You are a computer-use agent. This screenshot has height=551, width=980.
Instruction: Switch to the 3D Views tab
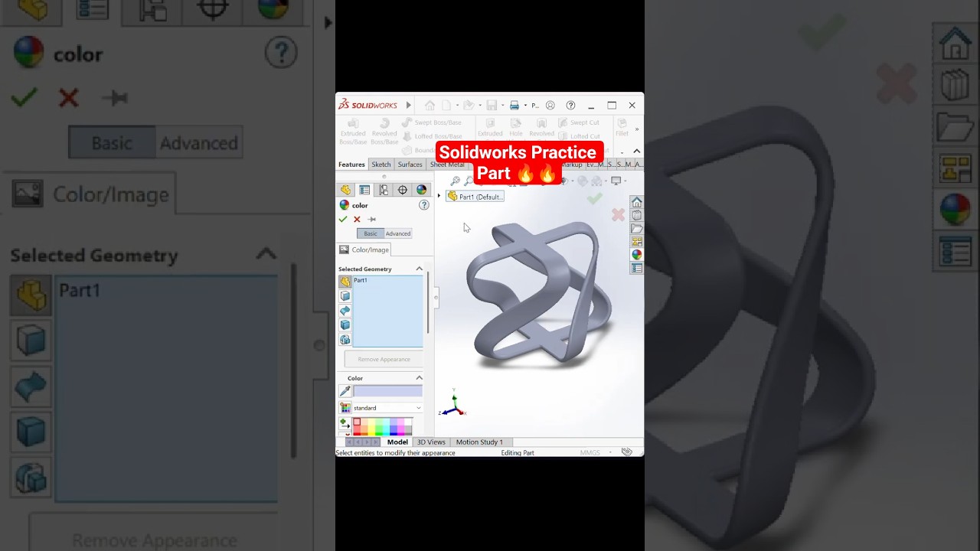431,442
